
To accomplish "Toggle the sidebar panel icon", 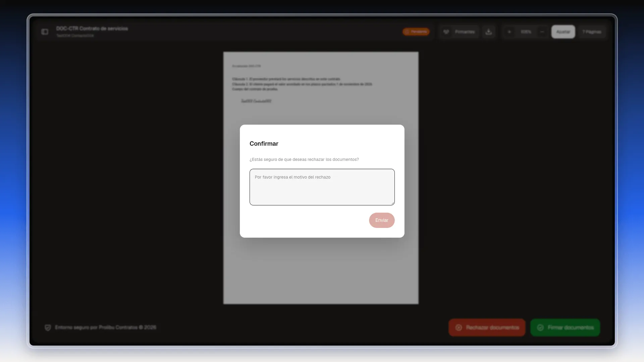I will pos(45,32).
